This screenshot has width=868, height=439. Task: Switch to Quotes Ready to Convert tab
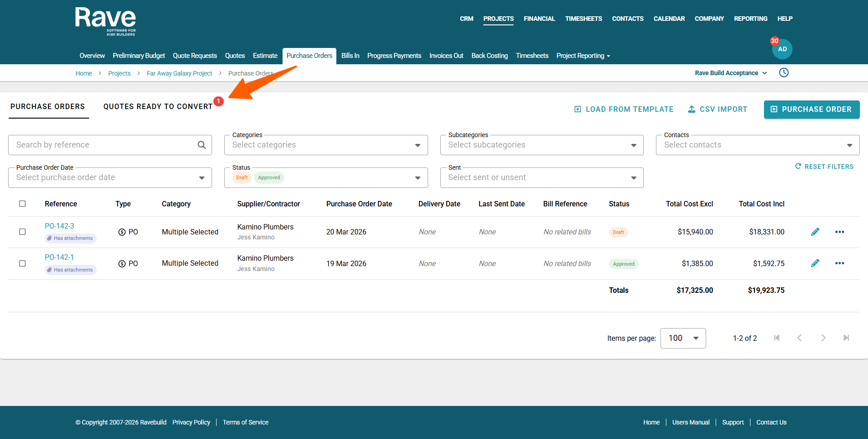(158, 107)
